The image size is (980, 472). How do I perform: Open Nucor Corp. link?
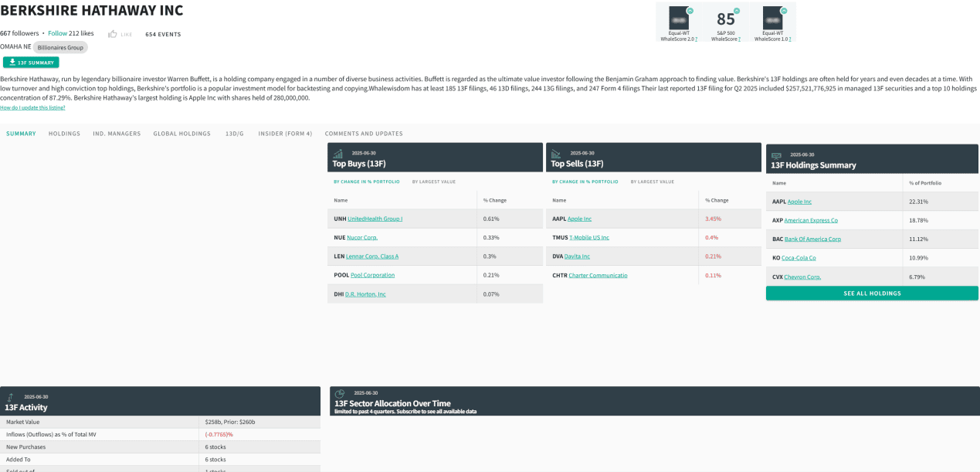click(x=362, y=237)
